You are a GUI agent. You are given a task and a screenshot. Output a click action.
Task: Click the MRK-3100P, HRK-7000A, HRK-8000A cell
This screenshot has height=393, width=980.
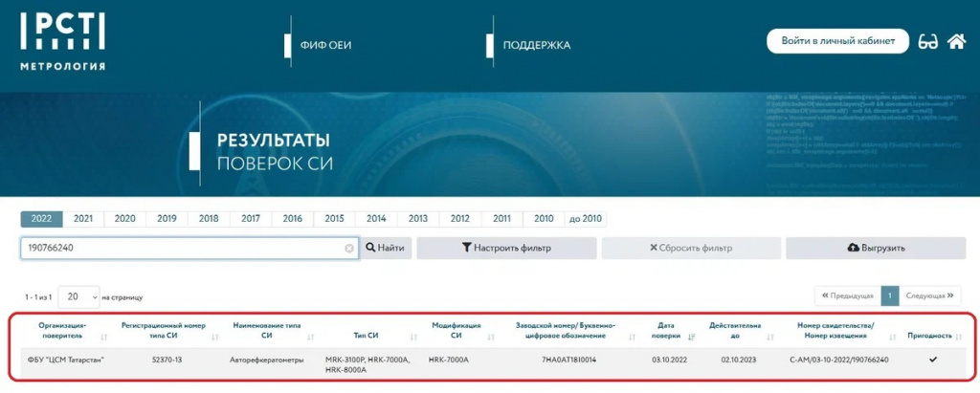coord(367,365)
